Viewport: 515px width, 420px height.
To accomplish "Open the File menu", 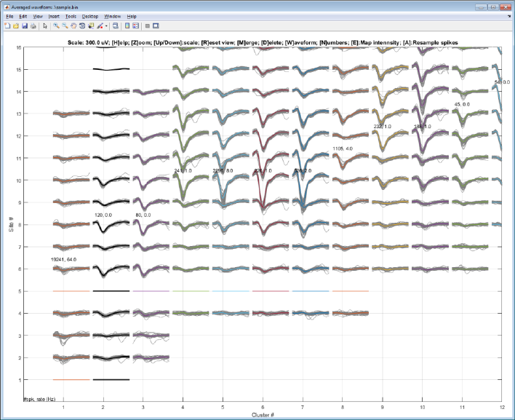I will (9, 16).
